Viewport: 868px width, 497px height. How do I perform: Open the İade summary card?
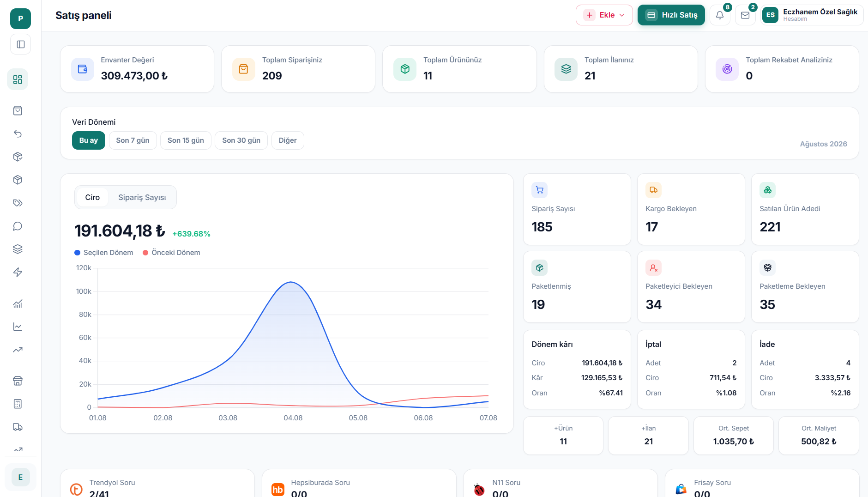point(805,370)
